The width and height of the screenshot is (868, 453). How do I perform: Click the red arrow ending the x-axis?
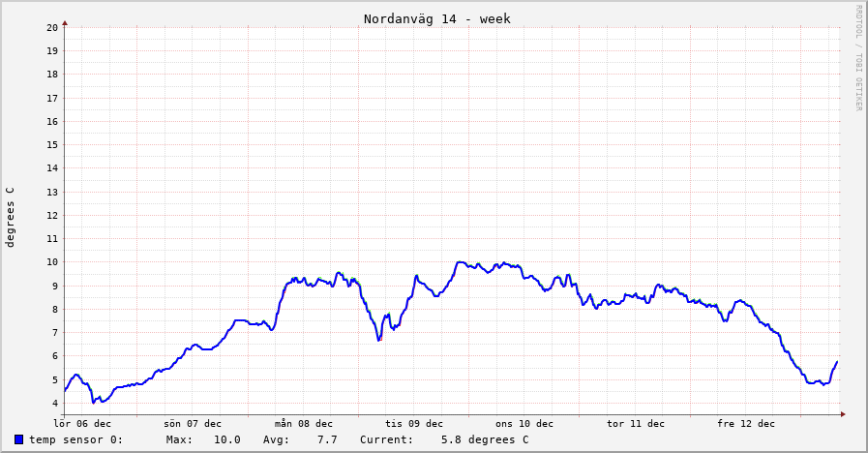point(843,414)
